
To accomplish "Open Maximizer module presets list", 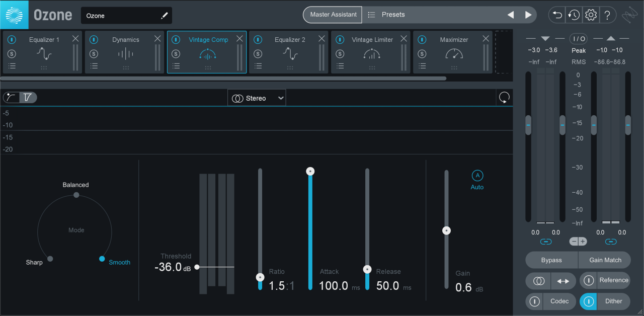I will coord(422,66).
